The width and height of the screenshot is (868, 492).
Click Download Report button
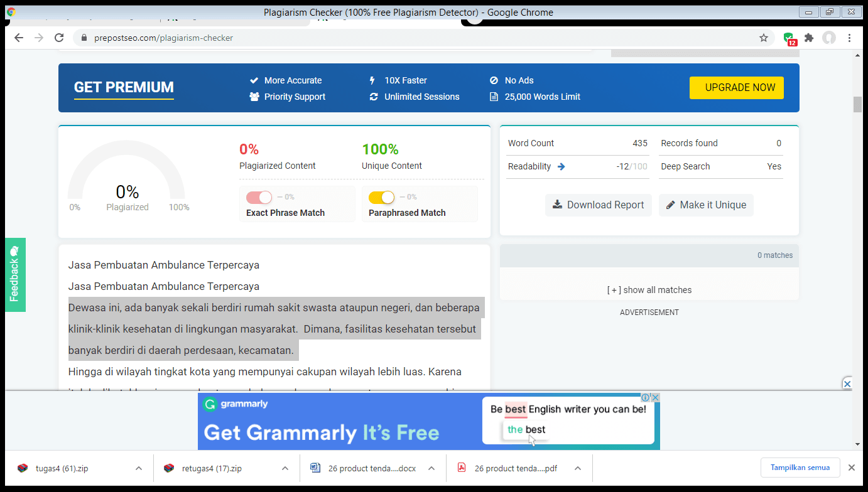pos(598,205)
